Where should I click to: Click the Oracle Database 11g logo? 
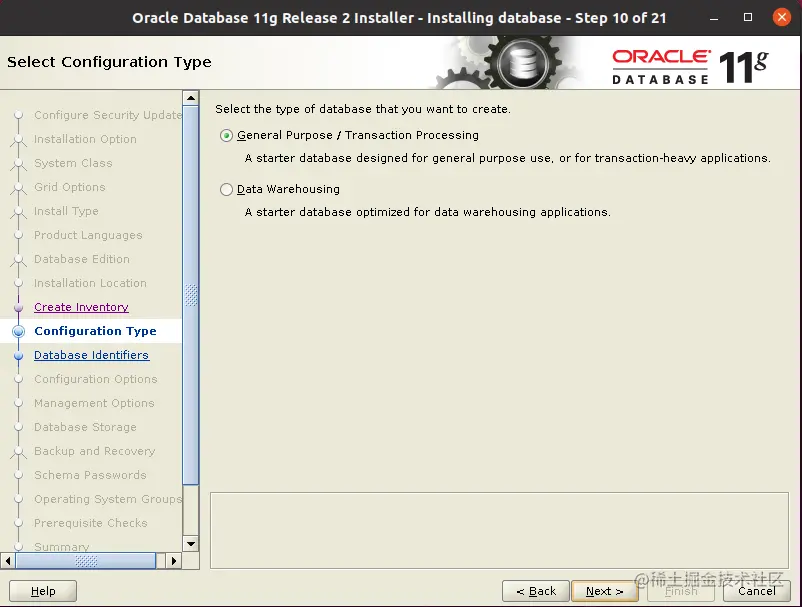(x=689, y=66)
